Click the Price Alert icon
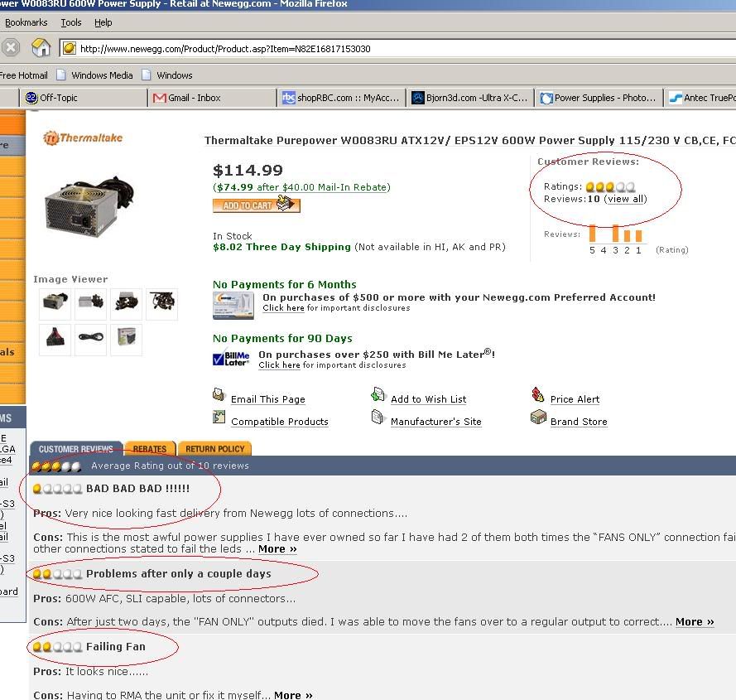 (538, 394)
